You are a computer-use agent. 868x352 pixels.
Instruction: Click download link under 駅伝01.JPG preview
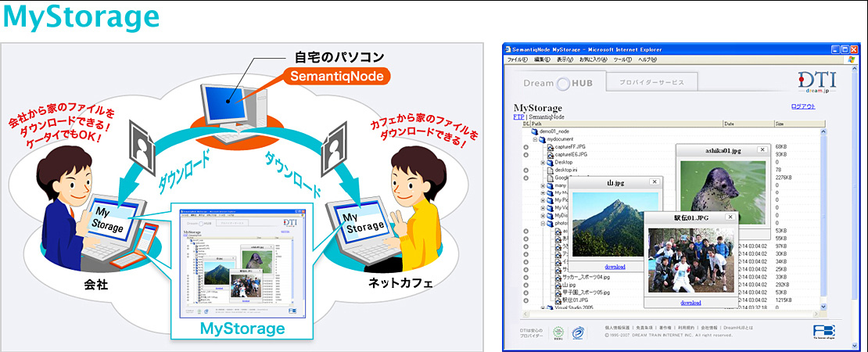click(690, 303)
